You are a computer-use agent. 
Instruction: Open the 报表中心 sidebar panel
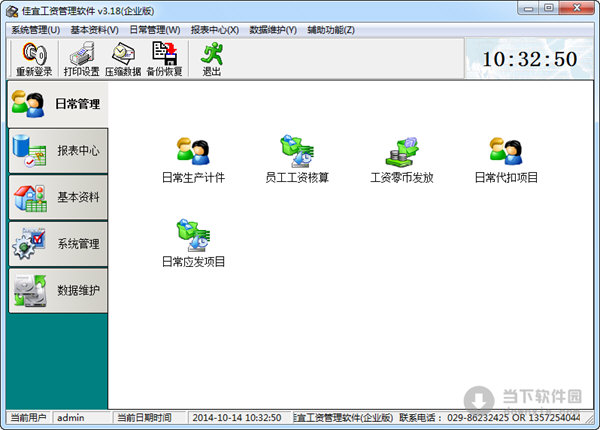tap(58, 151)
